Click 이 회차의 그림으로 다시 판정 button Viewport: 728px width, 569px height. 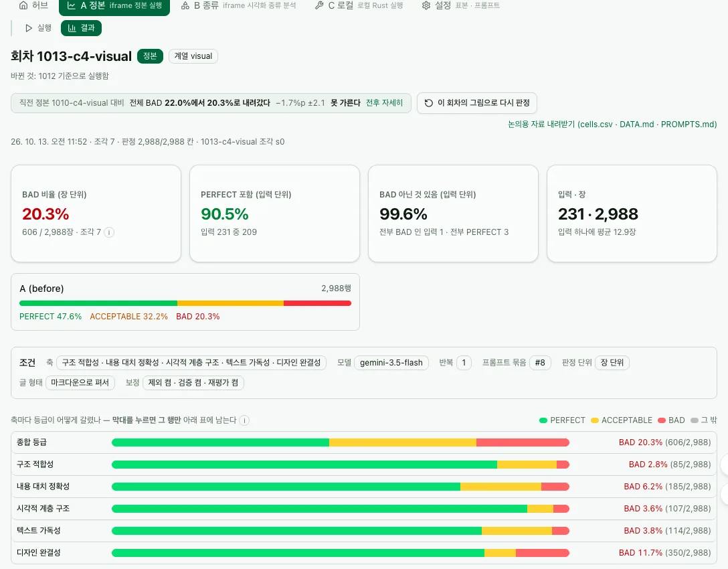[477, 102]
